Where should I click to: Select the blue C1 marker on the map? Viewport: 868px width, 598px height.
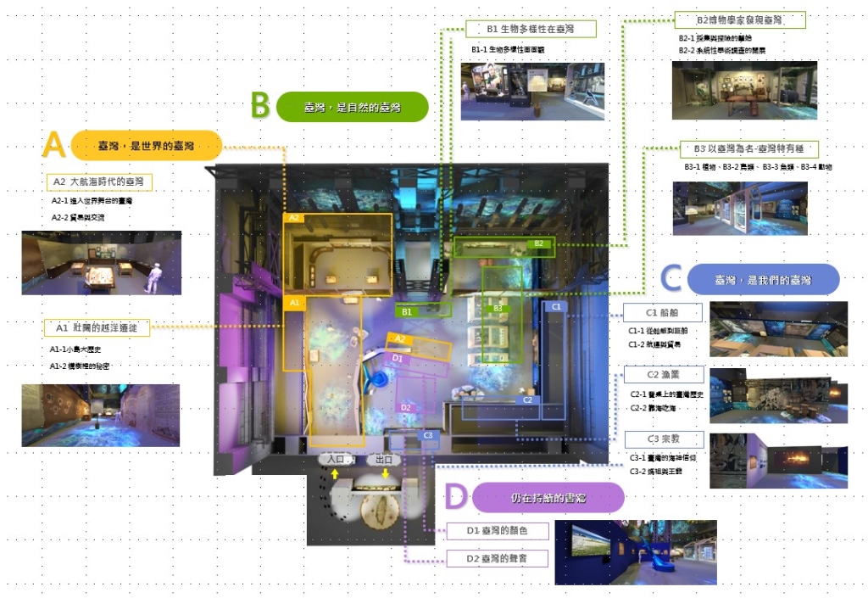coord(556,306)
